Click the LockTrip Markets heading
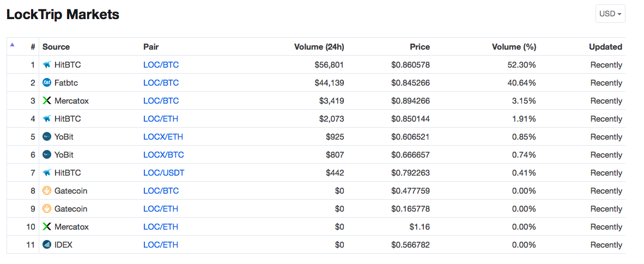Image resolution: width=644 pixels, height=264 pixels. [x=63, y=14]
